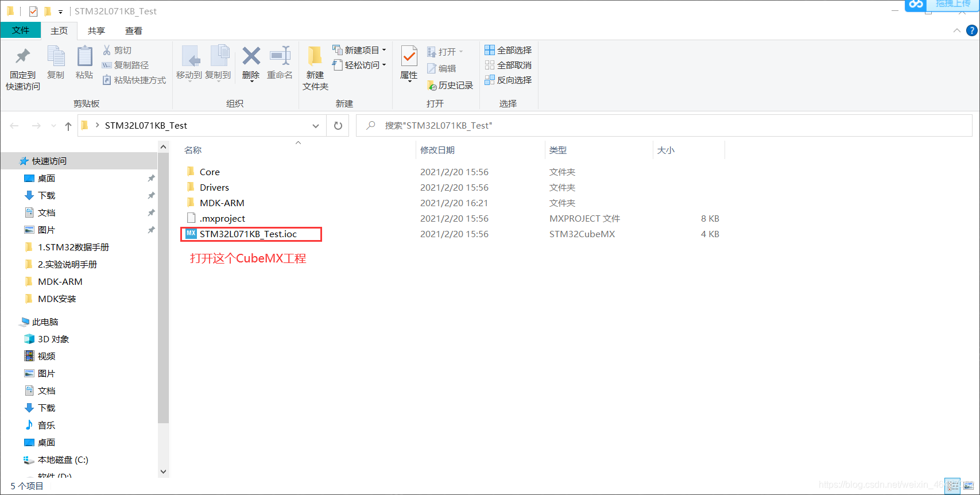Open the File (文件) menu tab

[21, 30]
